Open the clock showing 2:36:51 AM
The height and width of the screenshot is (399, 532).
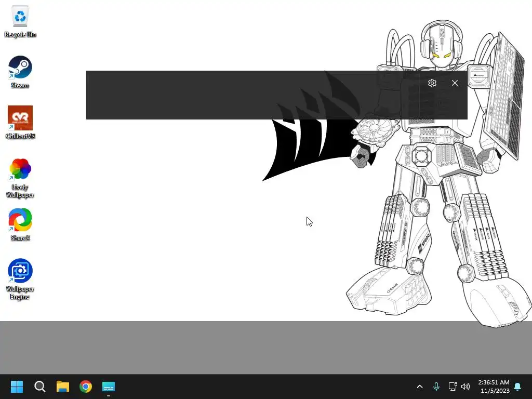click(x=494, y=387)
